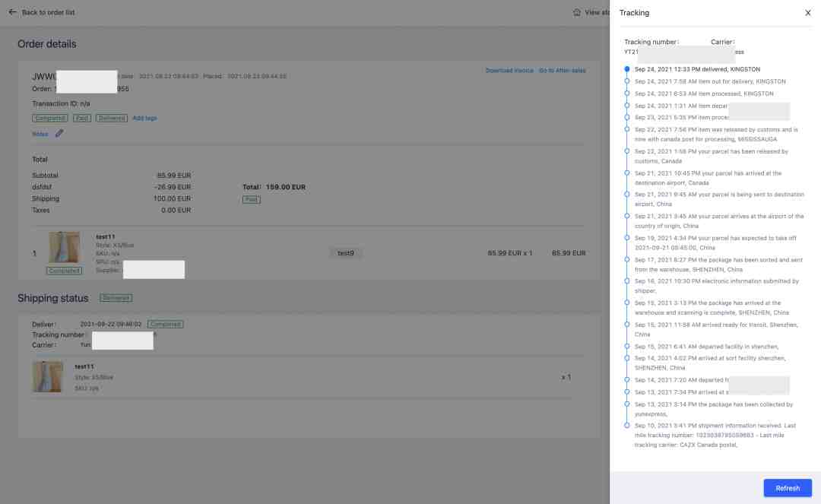
Task: Click the Add tags link
Action: tap(144, 119)
